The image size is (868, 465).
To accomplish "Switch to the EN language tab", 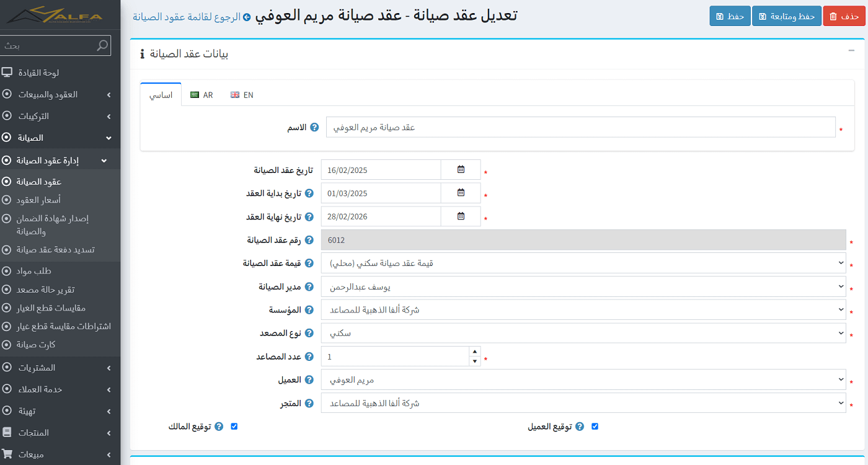I will [242, 95].
